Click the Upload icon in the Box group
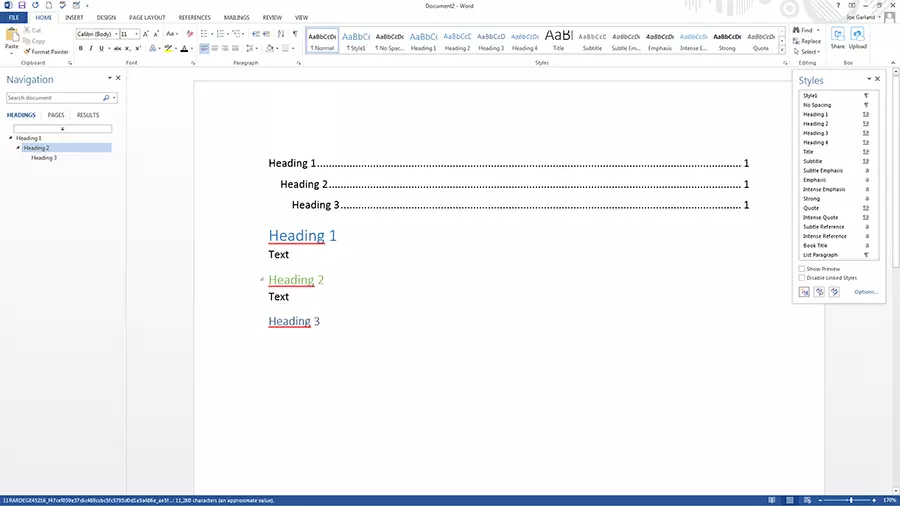The width and height of the screenshot is (900, 506). click(x=857, y=38)
